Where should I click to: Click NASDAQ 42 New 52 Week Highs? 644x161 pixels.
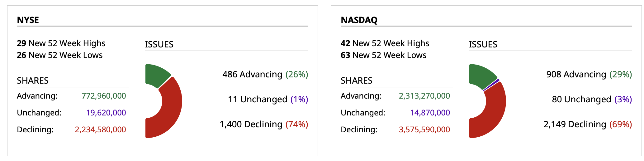coord(385,43)
